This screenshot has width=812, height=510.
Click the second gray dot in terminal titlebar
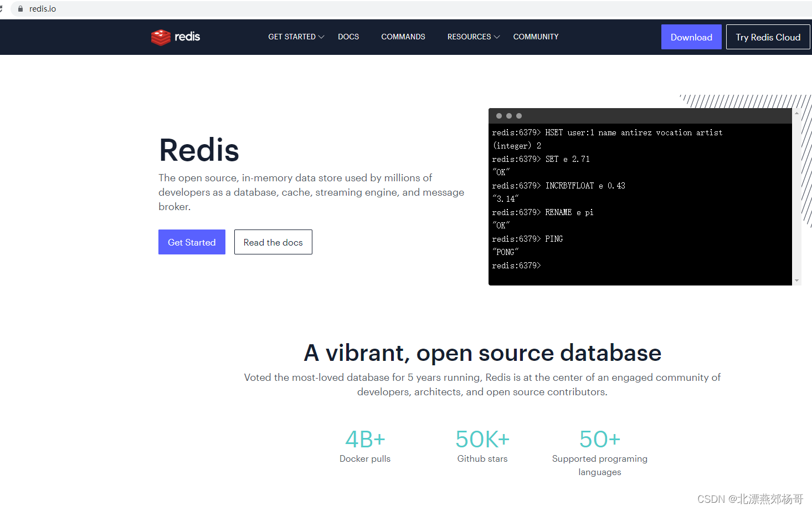point(509,116)
